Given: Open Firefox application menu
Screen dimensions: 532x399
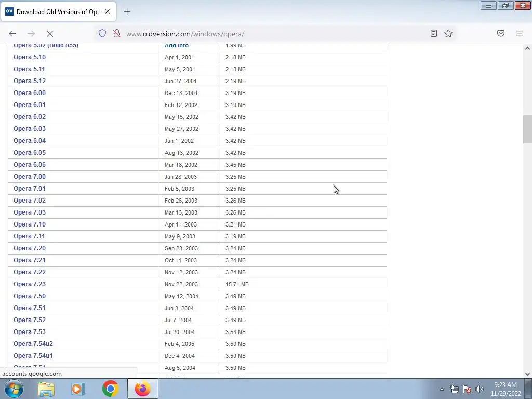Looking at the screenshot, I should pos(520,33).
